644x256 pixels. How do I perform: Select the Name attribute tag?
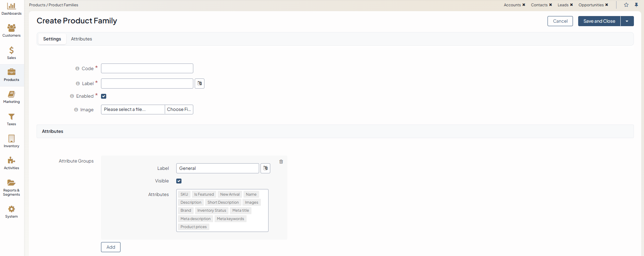click(251, 195)
